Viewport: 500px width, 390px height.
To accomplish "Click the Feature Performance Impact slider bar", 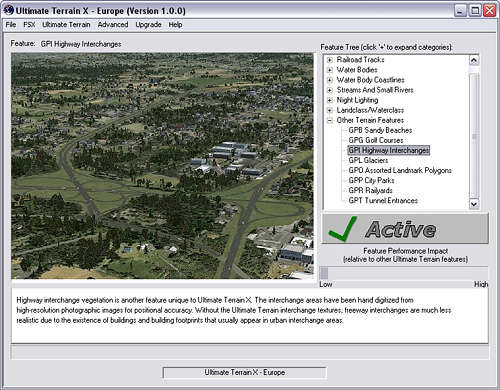I will [404, 273].
